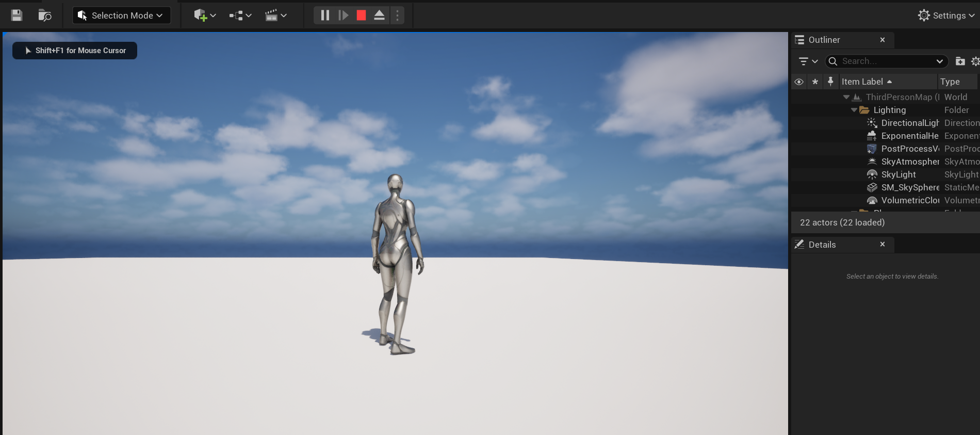
Task: Expand the Outliner search history dropdown
Action: 939,61
